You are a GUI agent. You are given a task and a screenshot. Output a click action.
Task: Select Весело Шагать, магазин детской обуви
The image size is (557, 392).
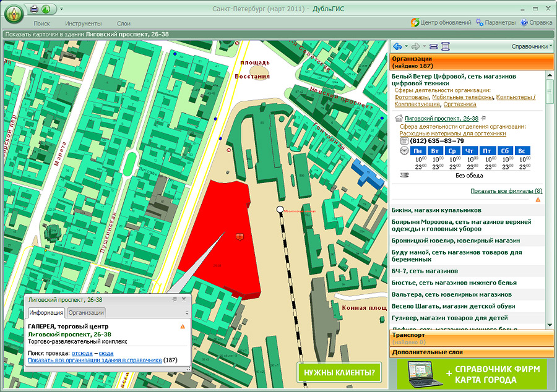(x=467, y=306)
